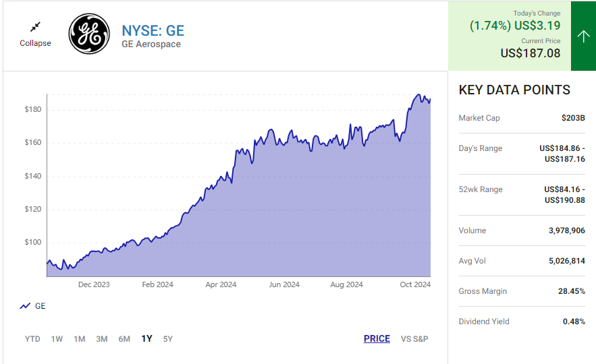Image resolution: width=596 pixels, height=364 pixels.
Task: Click the GE company logo
Action: (x=89, y=34)
